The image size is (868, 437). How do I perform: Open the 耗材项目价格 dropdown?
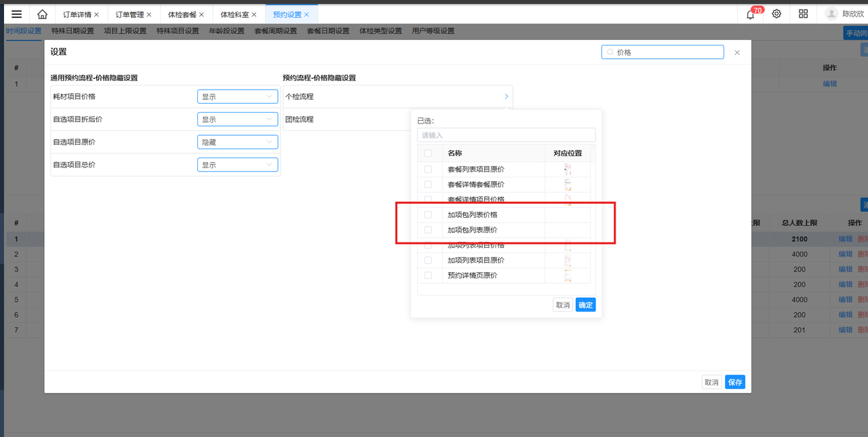pos(237,97)
